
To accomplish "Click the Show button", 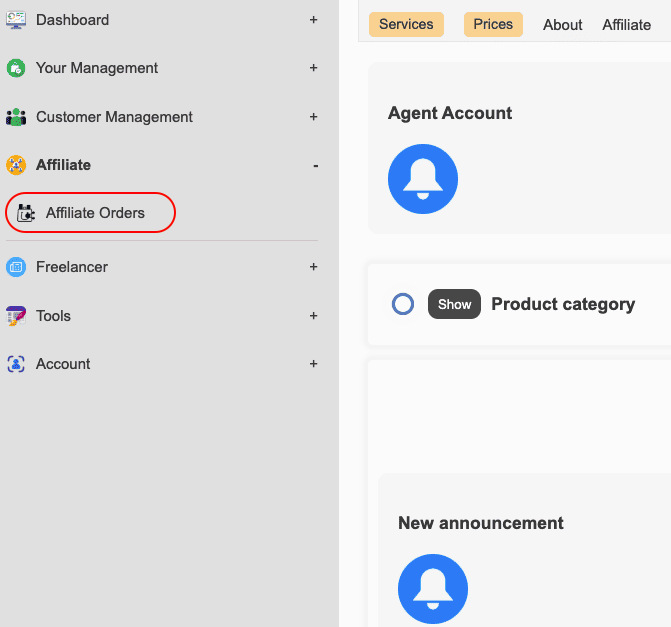I will 454,304.
